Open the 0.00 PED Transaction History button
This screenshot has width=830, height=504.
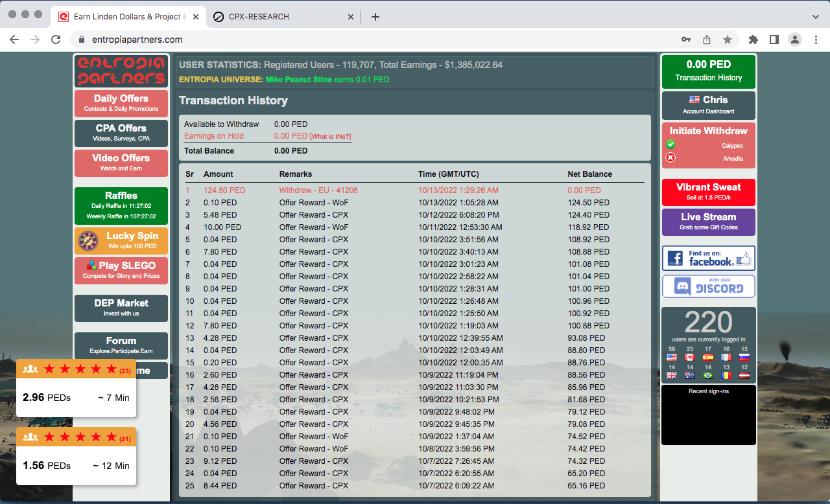tap(709, 71)
